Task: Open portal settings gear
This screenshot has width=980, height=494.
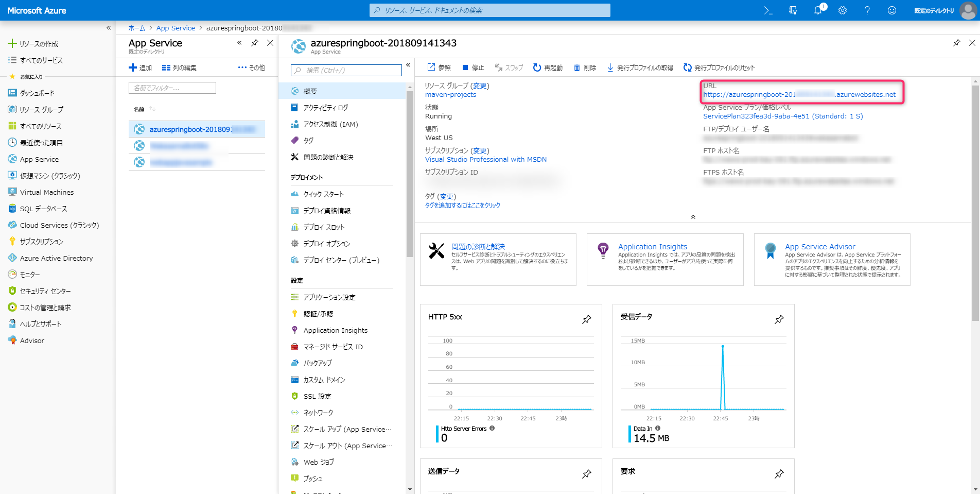Action: coord(843,10)
